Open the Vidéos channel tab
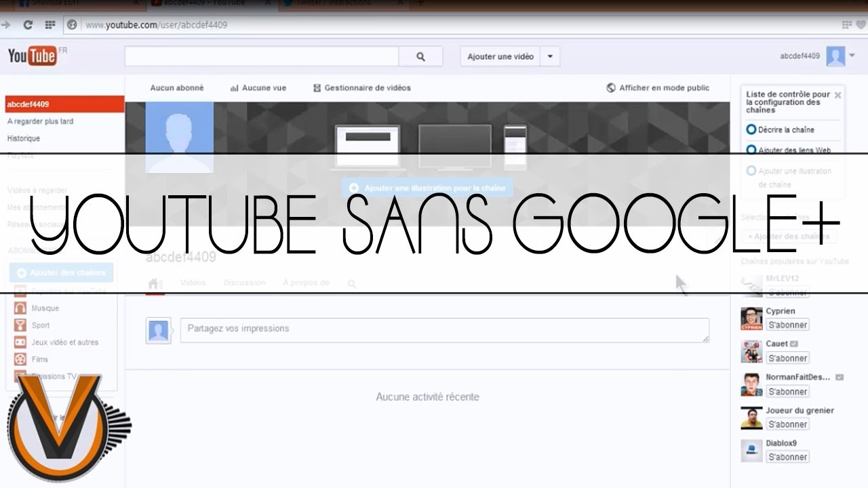 click(193, 283)
